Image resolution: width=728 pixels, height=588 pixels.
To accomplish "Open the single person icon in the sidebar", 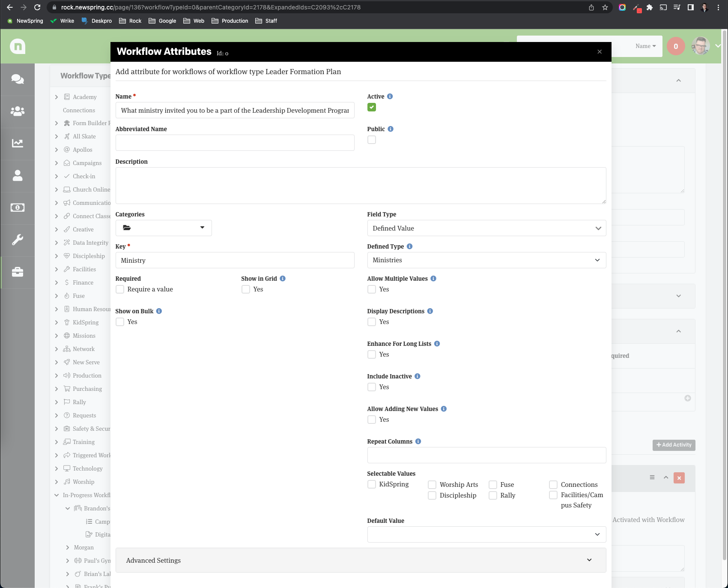I will 18,175.
